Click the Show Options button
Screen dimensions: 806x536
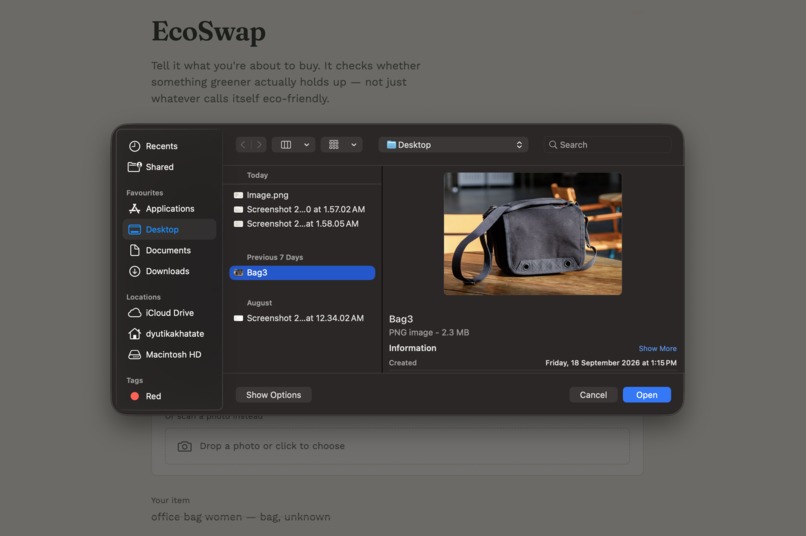pyautogui.click(x=273, y=395)
